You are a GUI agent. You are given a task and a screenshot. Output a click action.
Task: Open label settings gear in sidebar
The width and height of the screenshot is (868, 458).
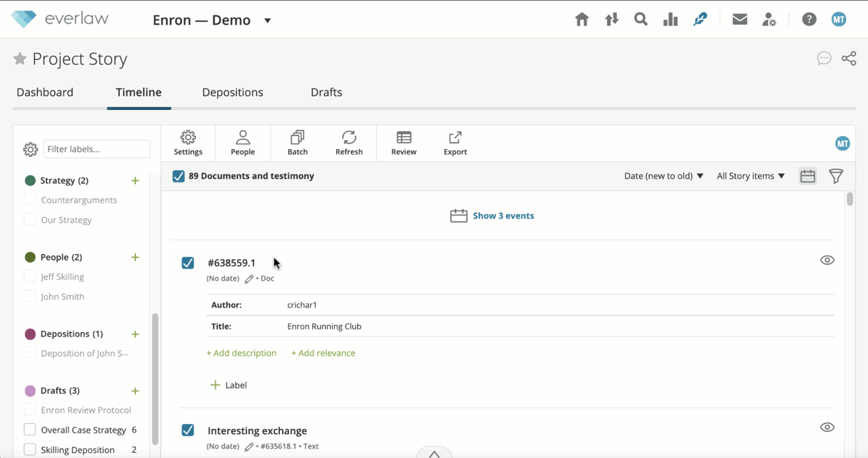(30, 149)
